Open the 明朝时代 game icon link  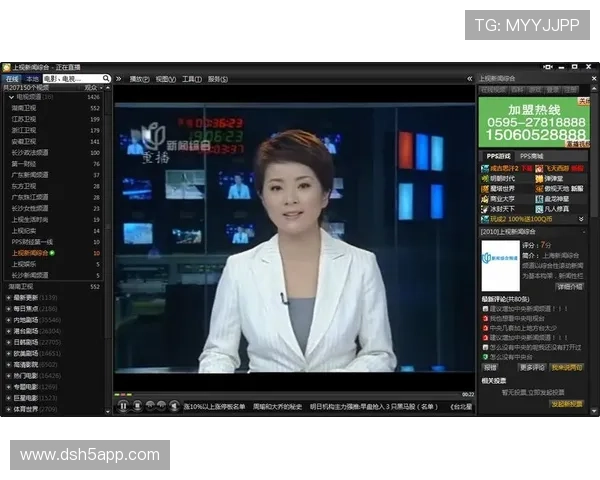[x=485, y=179]
